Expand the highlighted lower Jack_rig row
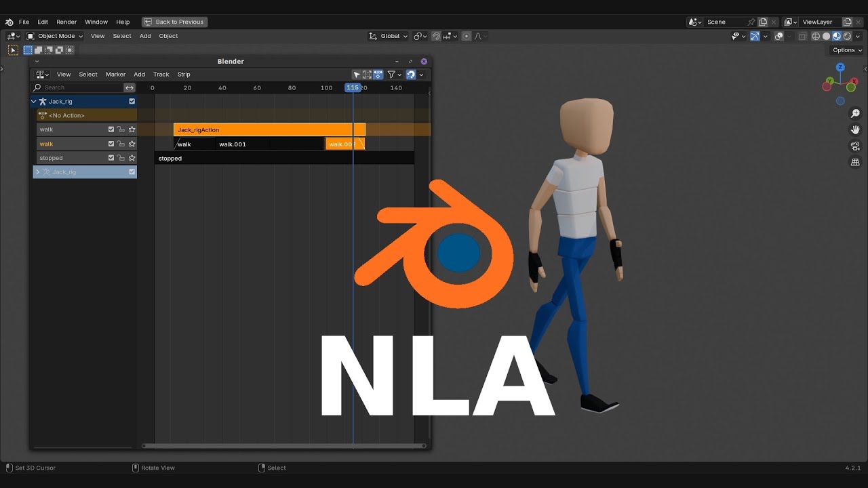 coord(37,172)
